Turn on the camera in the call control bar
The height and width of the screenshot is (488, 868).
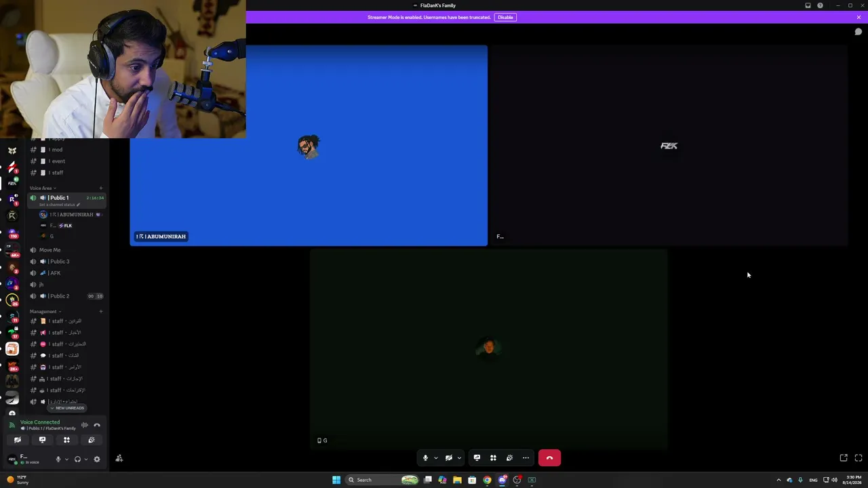(x=448, y=458)
